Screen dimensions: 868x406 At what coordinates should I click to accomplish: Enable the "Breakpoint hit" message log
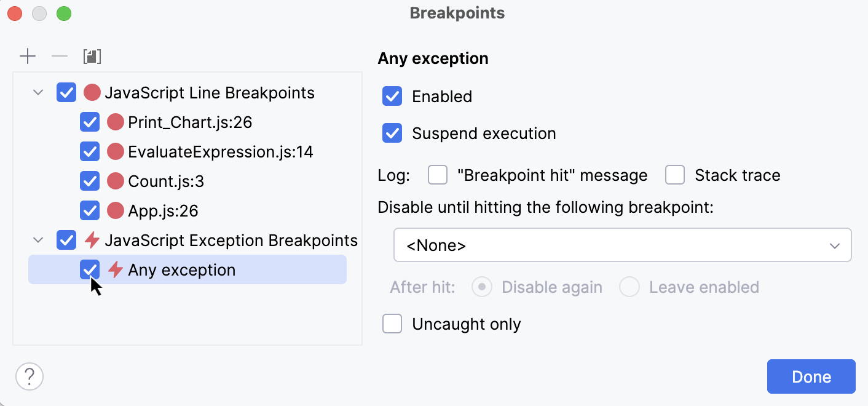pos(437,175)
